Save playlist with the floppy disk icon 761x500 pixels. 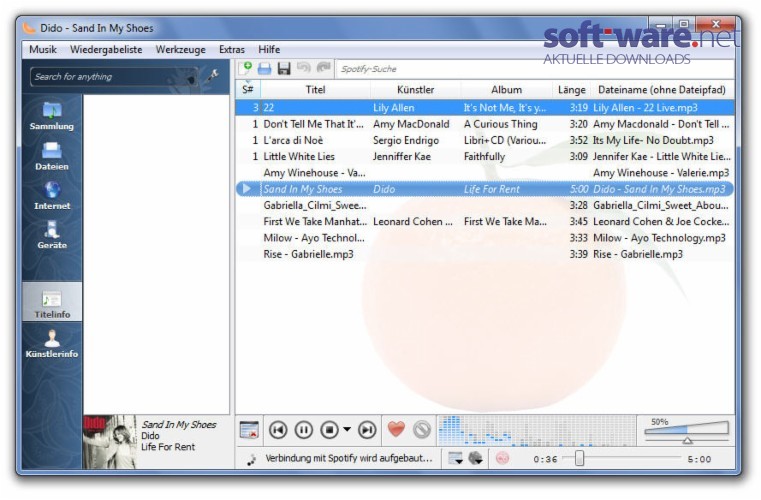(284, 68)
